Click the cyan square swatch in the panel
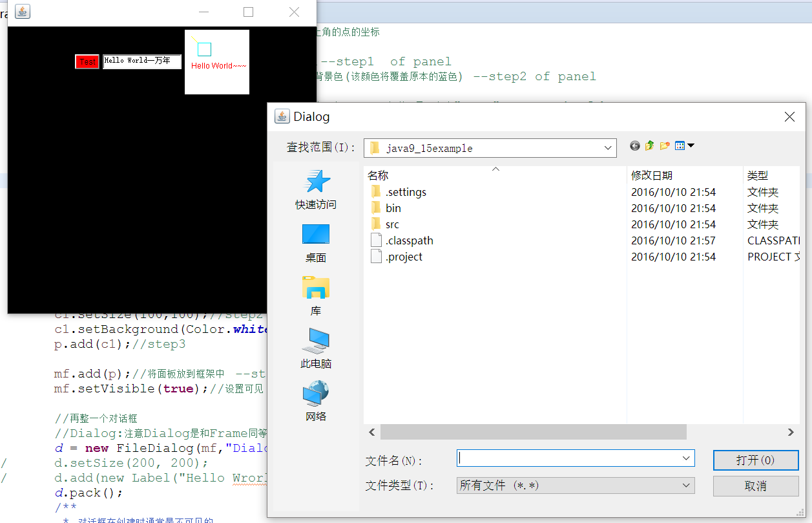 click(203, 48)
